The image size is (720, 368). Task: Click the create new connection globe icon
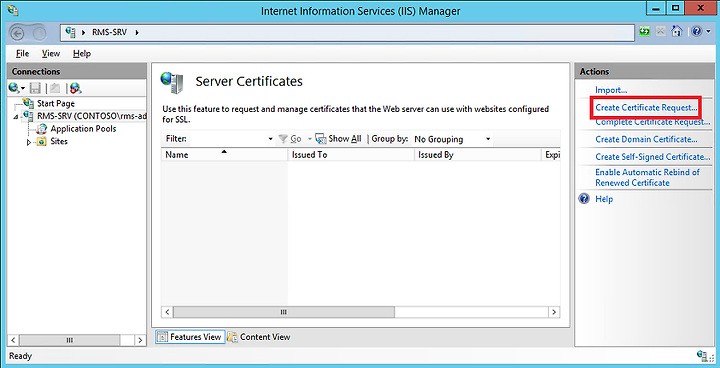coord(14,88)
